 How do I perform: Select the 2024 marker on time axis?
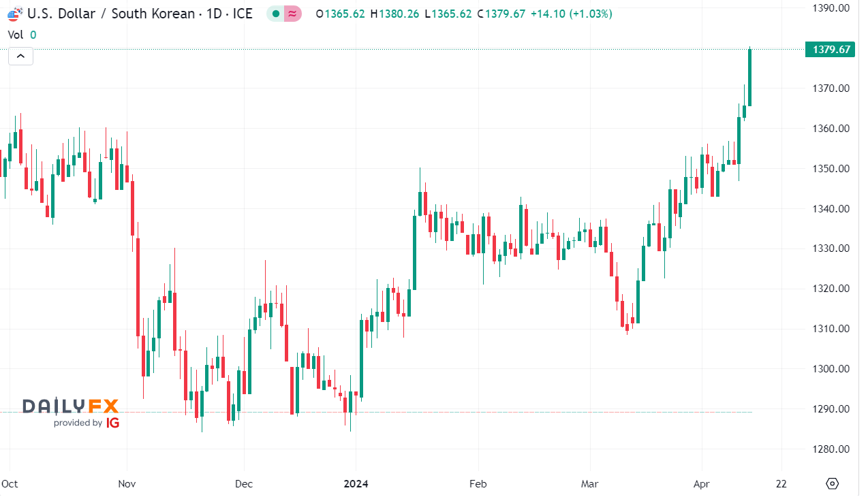[x=356, y=484]
